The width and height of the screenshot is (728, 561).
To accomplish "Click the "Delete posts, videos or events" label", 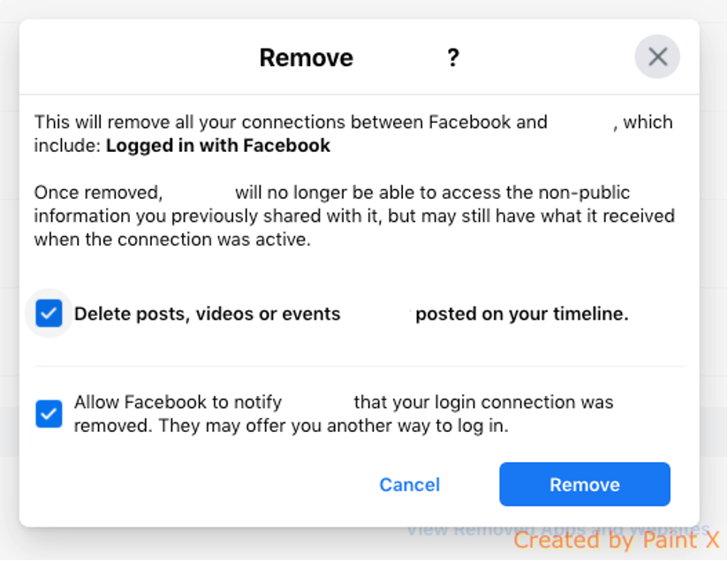I will 207,314.
